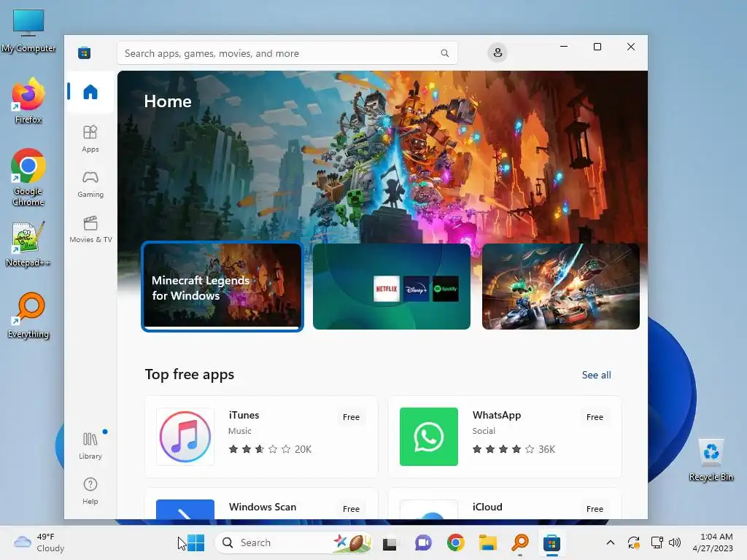Open Chrome from the taskbar

click(455, 542)
